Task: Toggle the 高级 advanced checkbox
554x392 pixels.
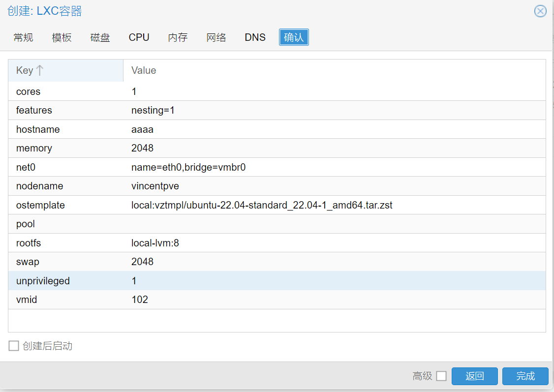Action: (x=441, y=376)
